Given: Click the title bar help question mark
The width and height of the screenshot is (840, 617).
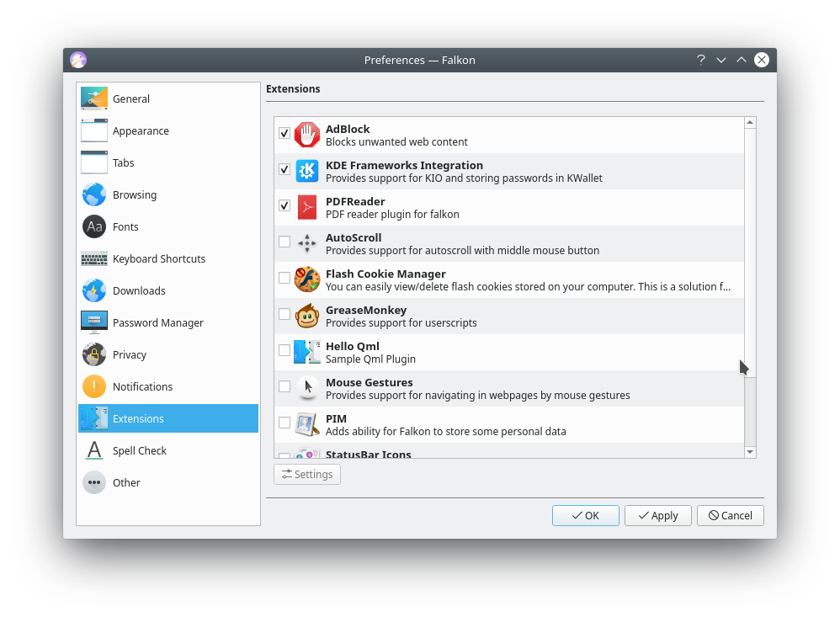Looking at the screenshot, I should [x=701, y=60].
